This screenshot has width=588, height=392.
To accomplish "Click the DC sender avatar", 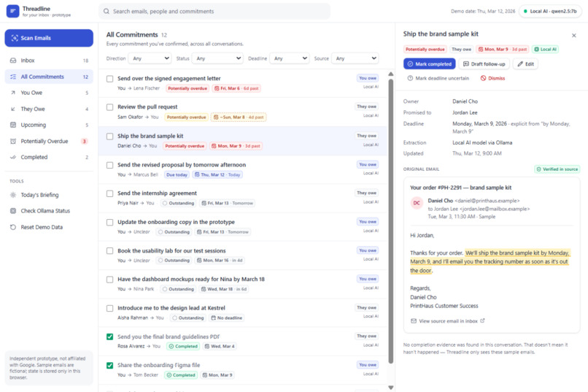I will click(417, 203).
